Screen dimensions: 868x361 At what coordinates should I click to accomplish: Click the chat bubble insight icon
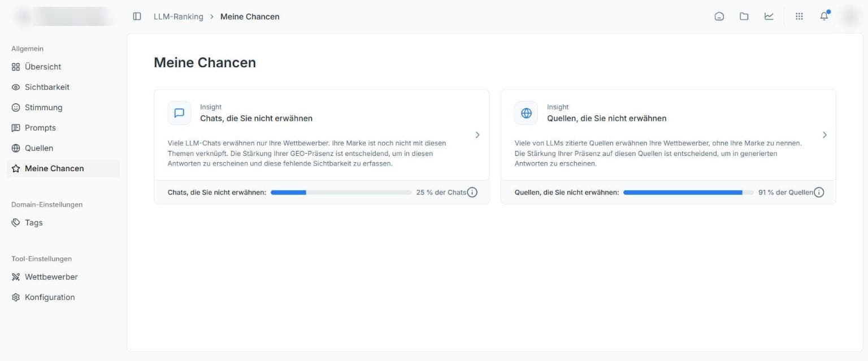click(x=179, y=113)
